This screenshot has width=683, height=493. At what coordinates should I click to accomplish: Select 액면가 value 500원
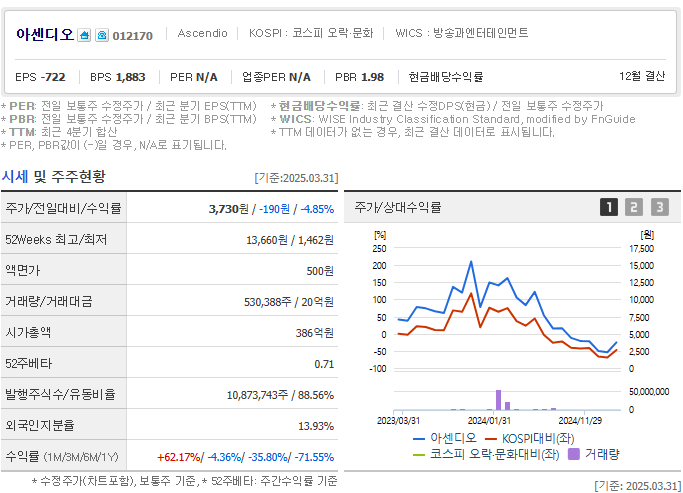point(320,271)
